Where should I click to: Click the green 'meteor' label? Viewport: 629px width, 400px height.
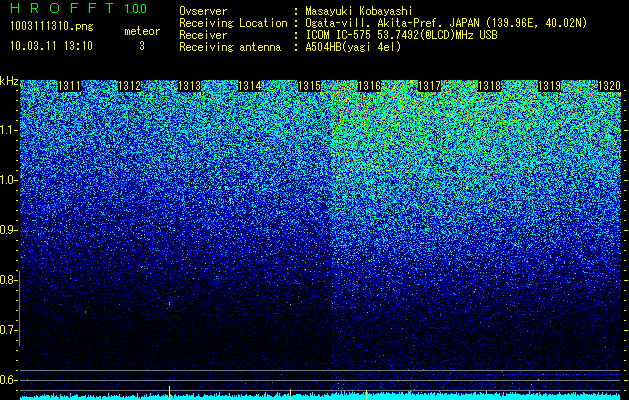(x=142, y=31)
